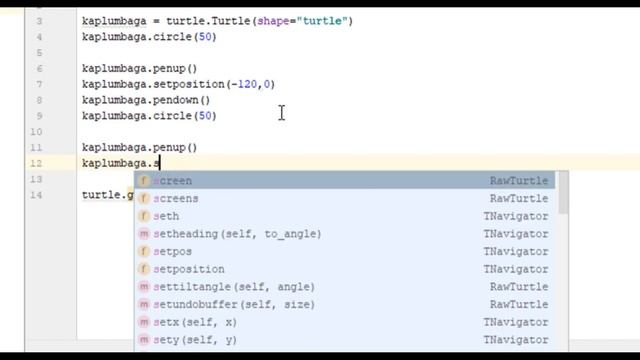Viewport: 640px width, 360px height.
Task: Click line number 7 in the gutter
Action: (x=39, y=84)
